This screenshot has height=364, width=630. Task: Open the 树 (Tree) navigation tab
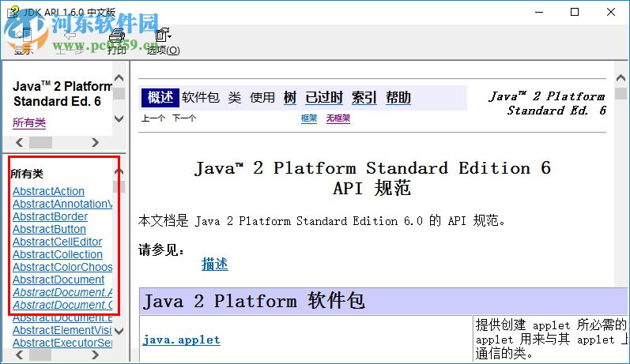pos(289,98)
